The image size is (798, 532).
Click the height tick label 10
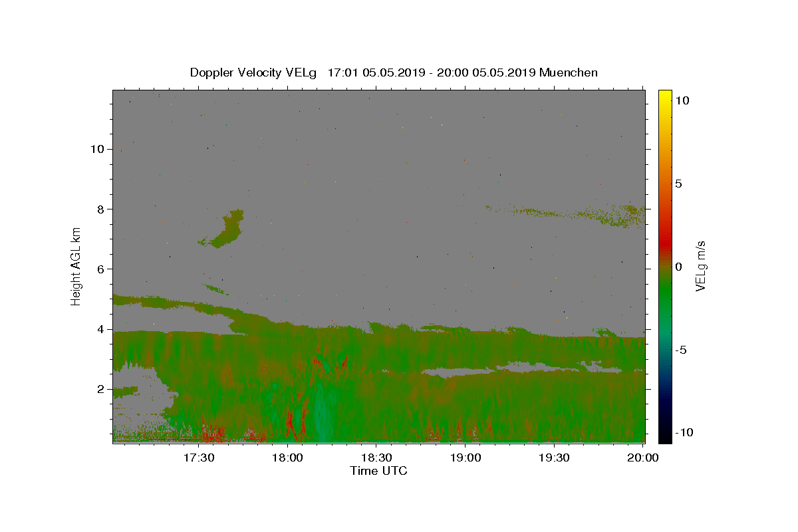click(x=97, y=149)
